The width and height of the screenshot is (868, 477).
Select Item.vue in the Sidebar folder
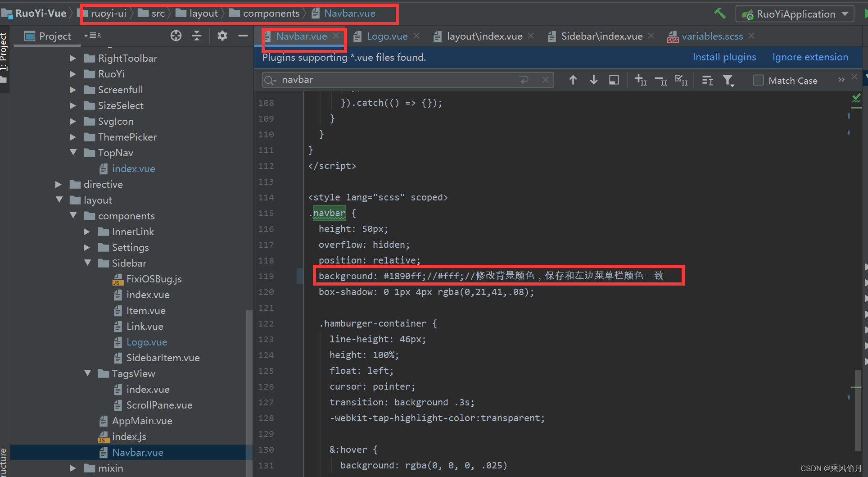coord(140,310)
